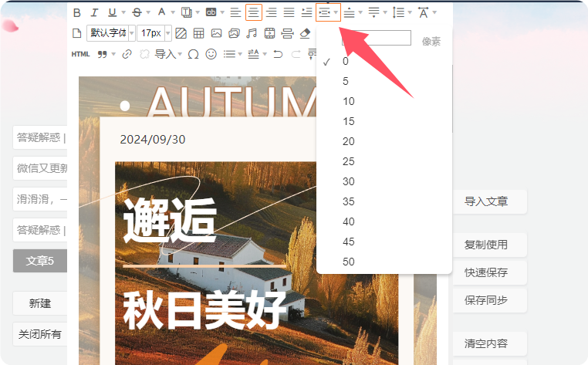Toggle bold formatting
Screen dimensions: 588x365
77,13
